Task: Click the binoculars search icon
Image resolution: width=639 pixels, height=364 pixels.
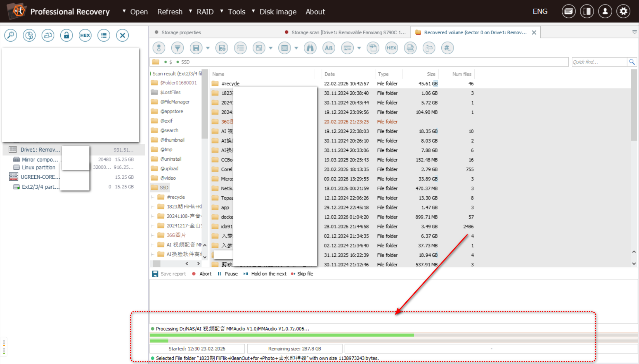Action: (310, 48)
